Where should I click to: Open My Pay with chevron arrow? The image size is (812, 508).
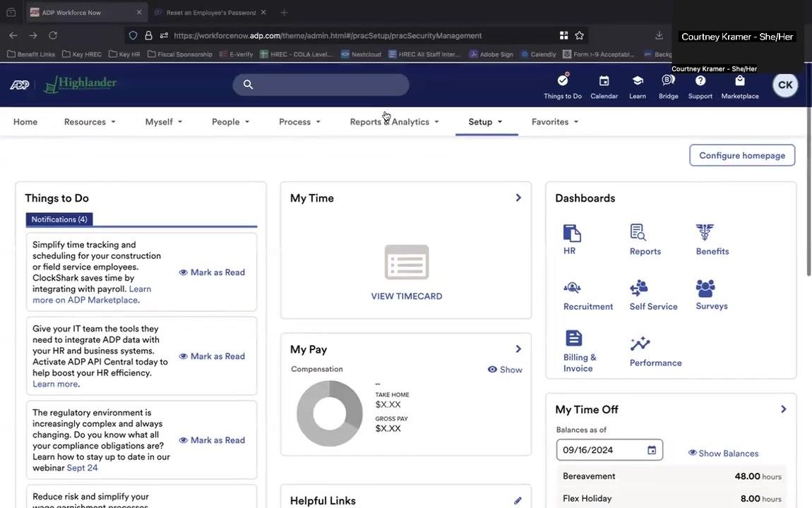(518, 349)
